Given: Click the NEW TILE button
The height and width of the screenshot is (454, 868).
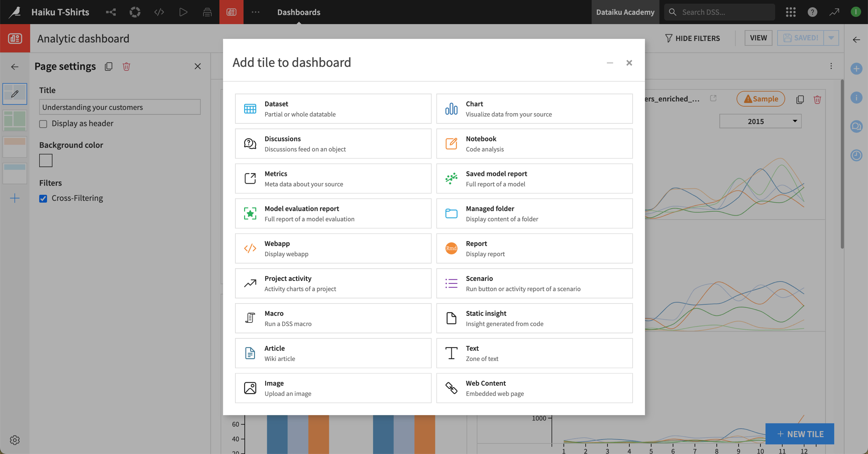Looking at the screenshot, I should [800, 434].
